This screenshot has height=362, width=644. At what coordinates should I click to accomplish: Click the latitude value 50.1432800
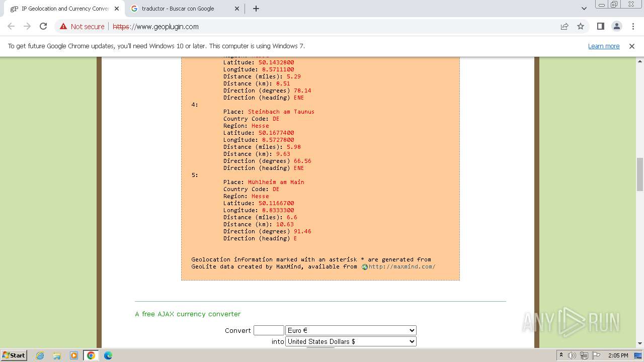pyautogui.click(x=276, y=62)
